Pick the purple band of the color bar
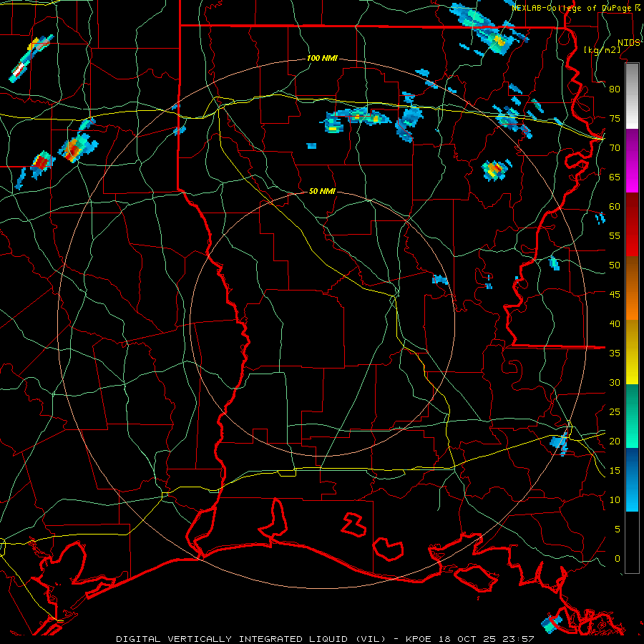Screen dimensions: 644x644 [632, 144]
